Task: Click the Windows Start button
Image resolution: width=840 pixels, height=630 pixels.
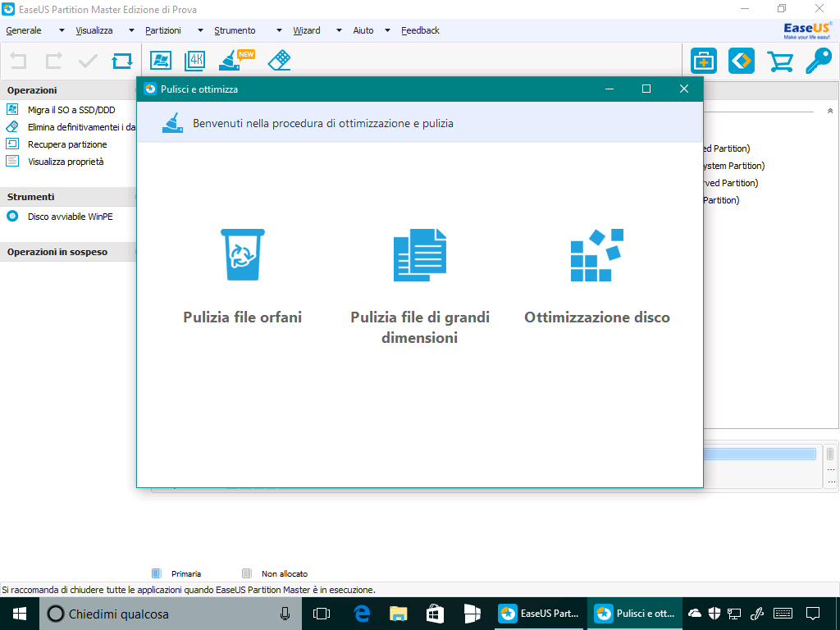Action: click(x=20, y=614)
